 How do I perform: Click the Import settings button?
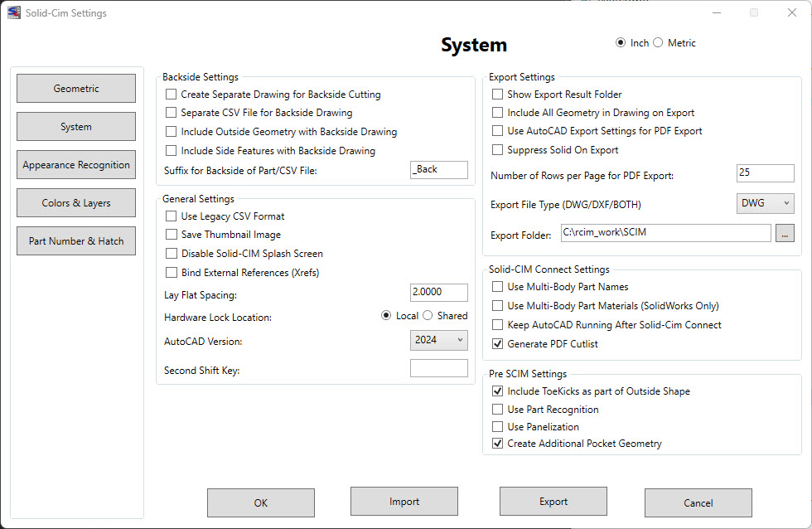(404, 501)
